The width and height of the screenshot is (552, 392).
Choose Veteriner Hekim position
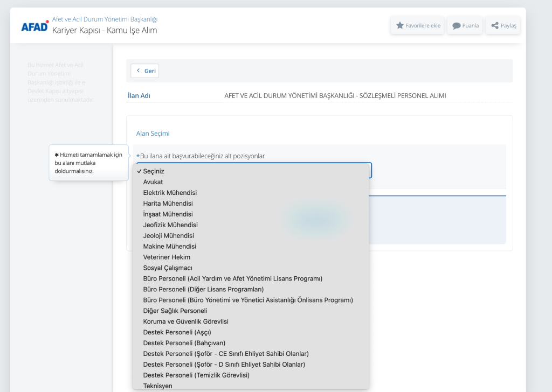[167, 257]
